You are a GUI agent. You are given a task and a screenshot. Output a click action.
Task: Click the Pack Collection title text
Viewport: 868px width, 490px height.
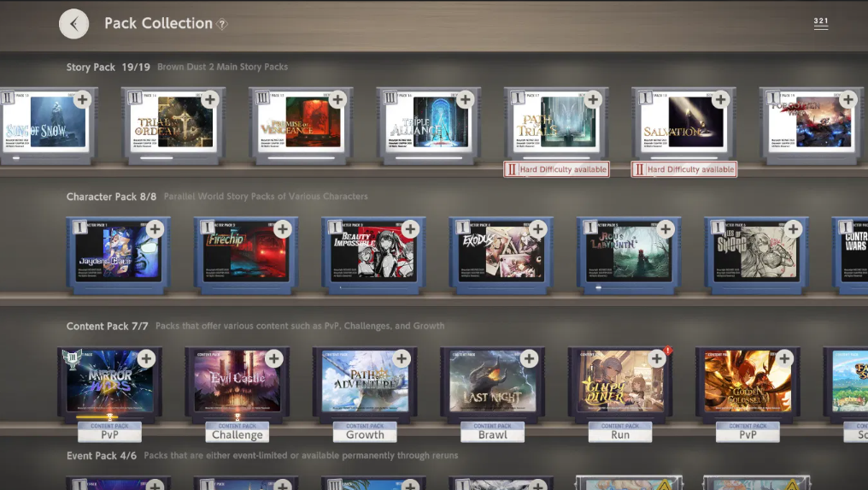(x=158, y=23)
